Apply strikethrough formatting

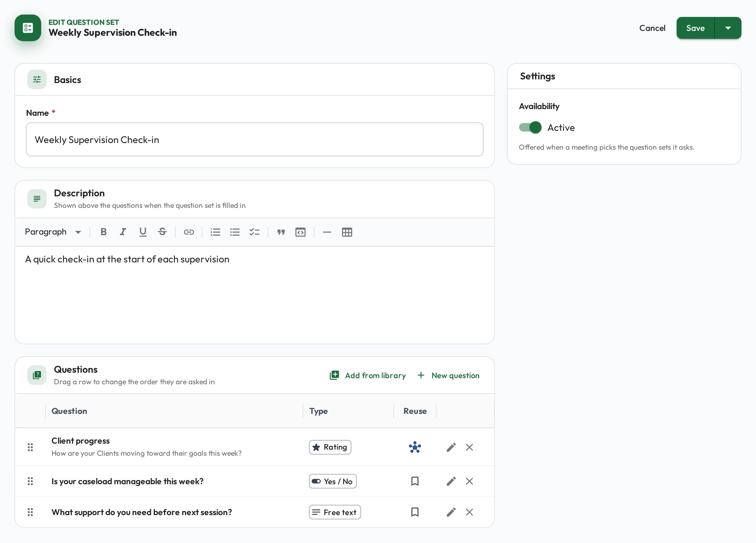(x=162, y=232)
